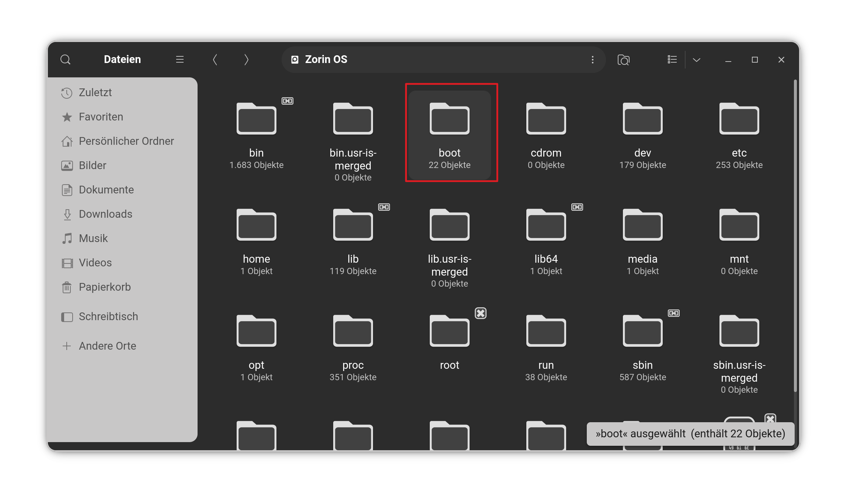The image size is (847, 504).
Task: Open Papierkorb in the sidebar
Action: pos(123,287)
